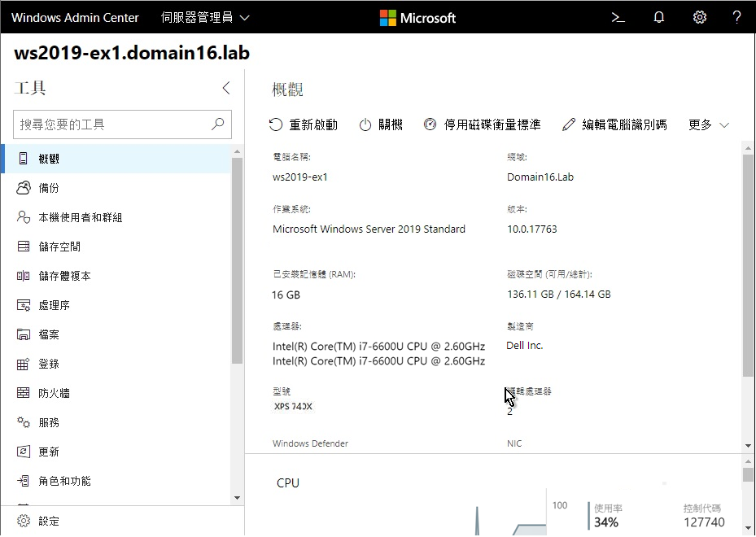Click the 本機使用者和群組 people icon
Viewport: 756px width, 537px height.
(23, 217)
